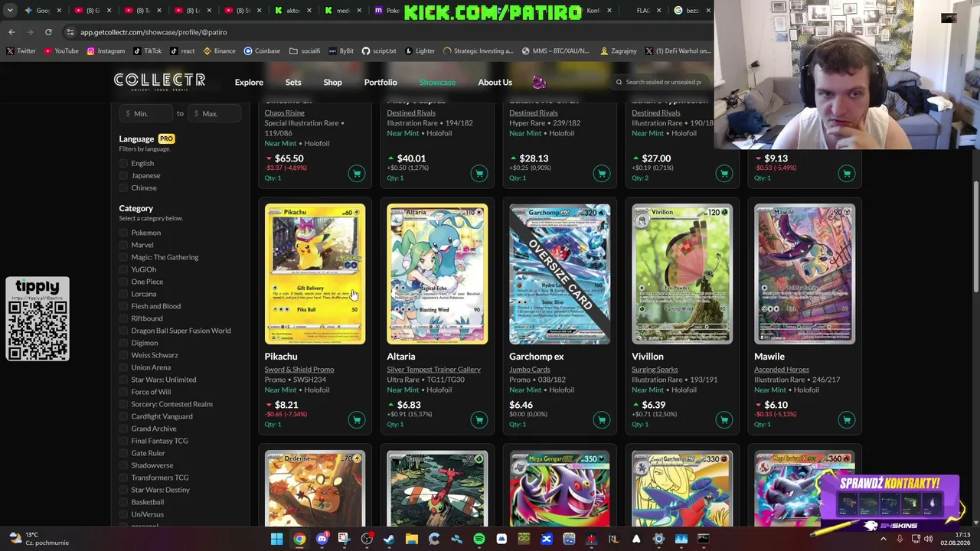The width and height of the screenshot is (980, 551).
Task: Check the One Piece category filter
Action: [124, 282]
